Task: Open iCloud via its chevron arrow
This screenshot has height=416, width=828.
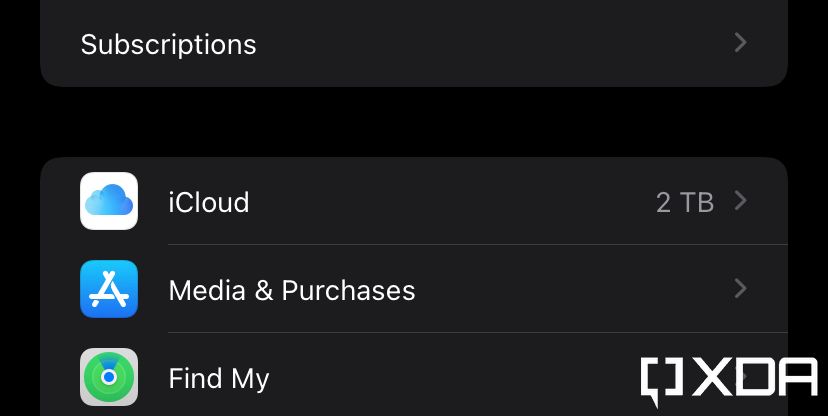Action: (740, 201)
